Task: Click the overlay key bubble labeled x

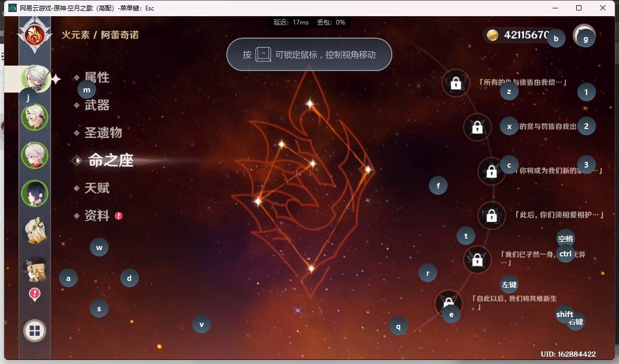Action: tap(509, 127)
